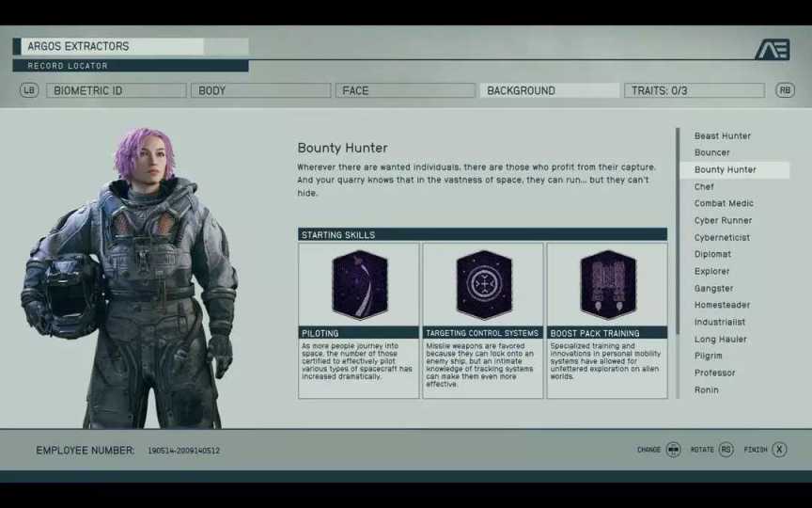Choose Homesteader background
Viewport: 812px width, 508px height.
pos(722,305)
